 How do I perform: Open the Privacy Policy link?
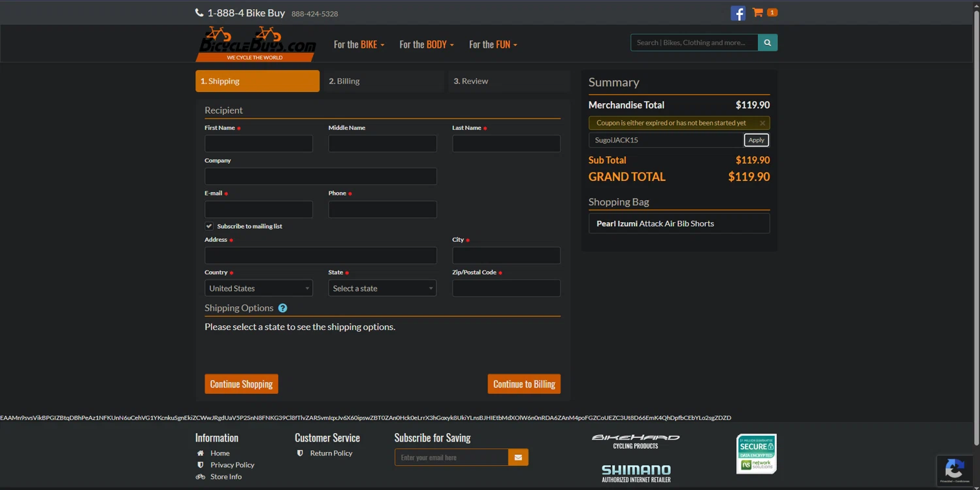pyautogui.click(x=232, y=465)
